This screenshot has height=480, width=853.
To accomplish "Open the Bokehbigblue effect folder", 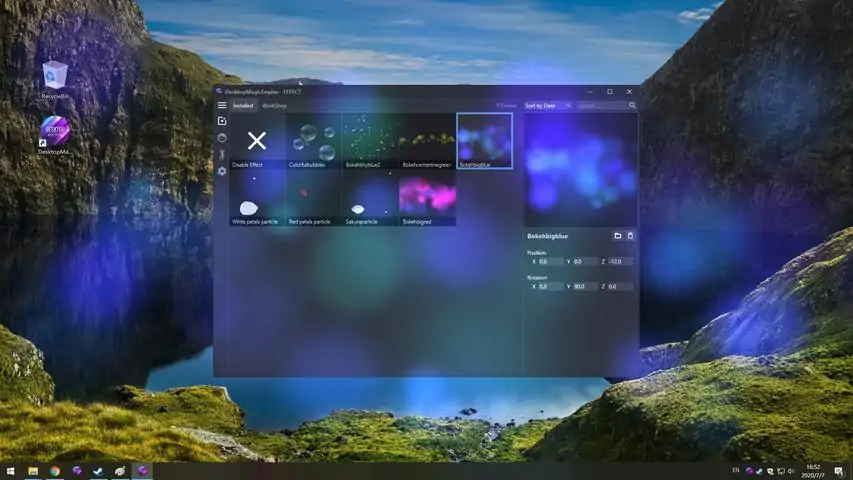I will pyautogui.click(x=617, y=236).
